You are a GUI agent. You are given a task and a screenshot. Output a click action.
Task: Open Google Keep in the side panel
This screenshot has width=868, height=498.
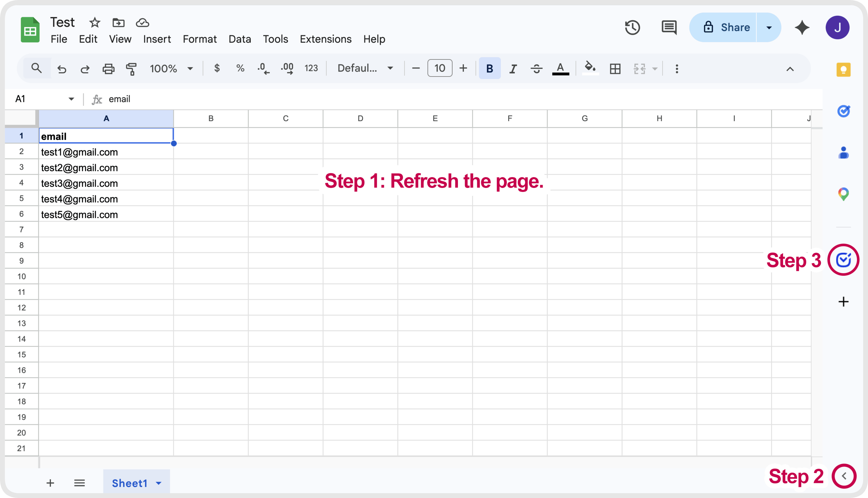click(x=843, y=69)
